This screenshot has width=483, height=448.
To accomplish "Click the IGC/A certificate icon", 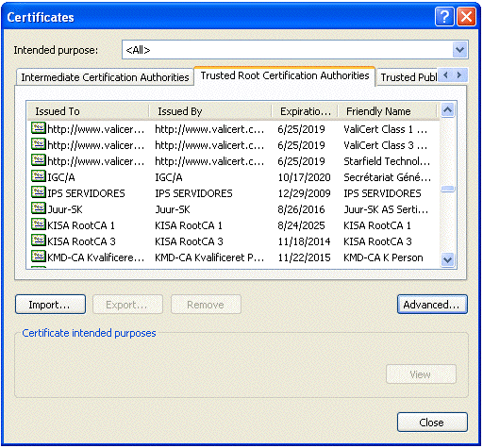I will [39, 176].
